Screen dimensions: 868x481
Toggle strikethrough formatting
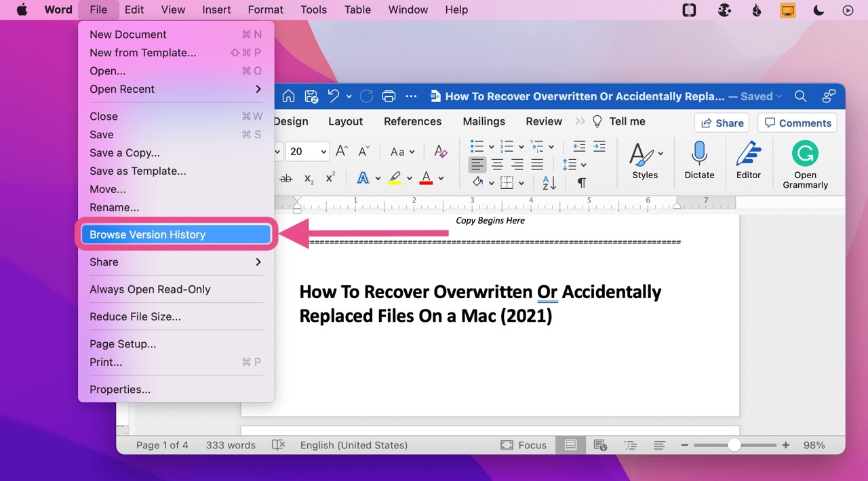286,178
